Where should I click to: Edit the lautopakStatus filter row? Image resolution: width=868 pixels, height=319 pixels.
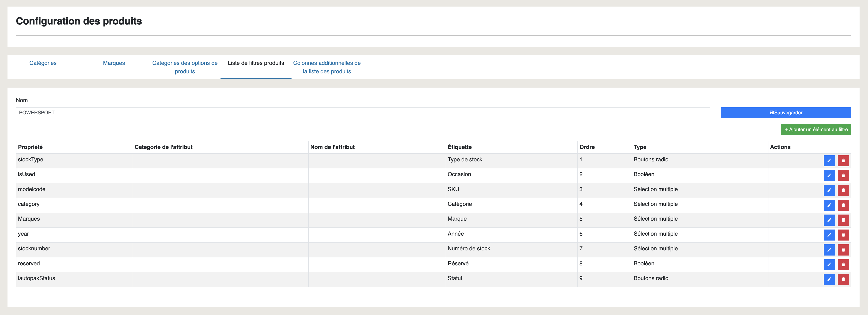pos(829,279)
